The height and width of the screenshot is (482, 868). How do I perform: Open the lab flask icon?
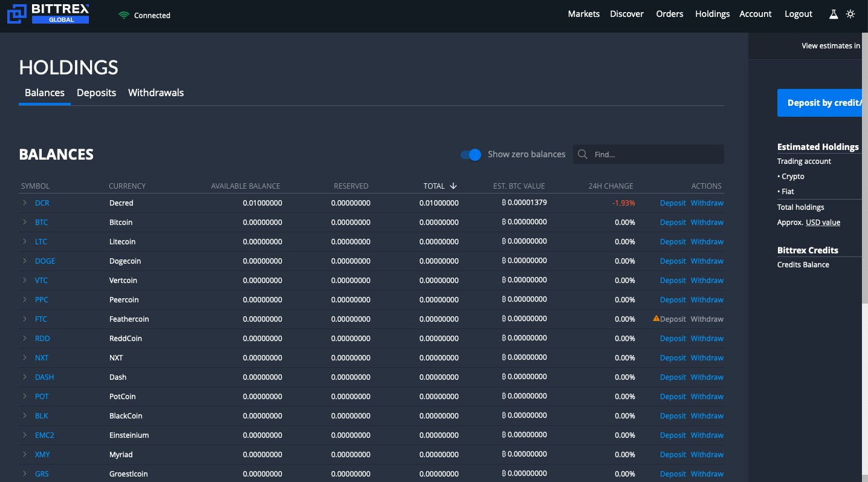[x=834, y=14]
